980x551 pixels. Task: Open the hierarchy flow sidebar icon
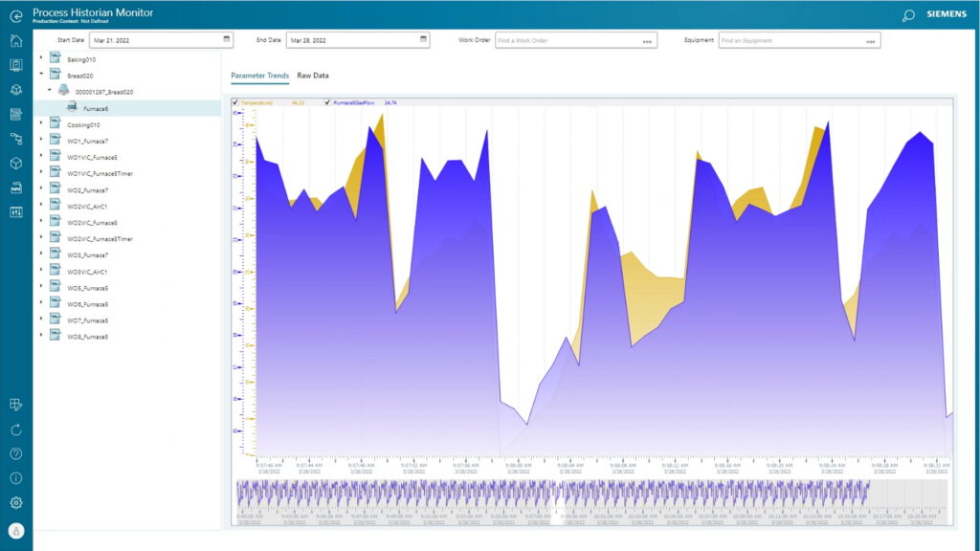click(x=16, y=139)
